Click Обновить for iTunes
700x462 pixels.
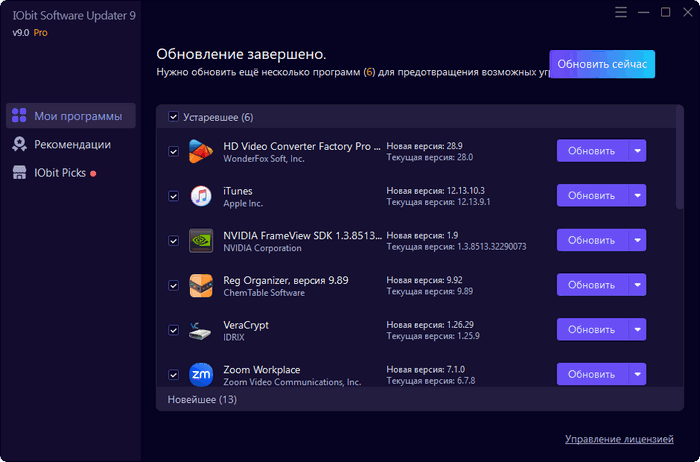(x=592, y=196)
